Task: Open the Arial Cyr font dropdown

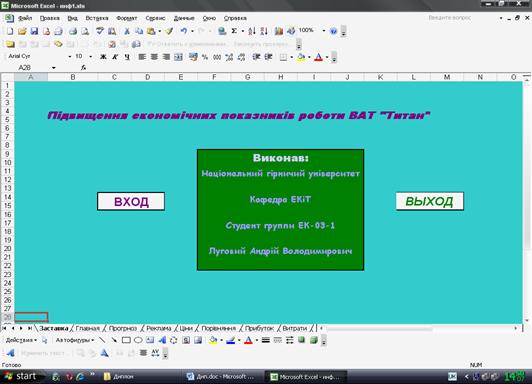Action: coord(70,57)
